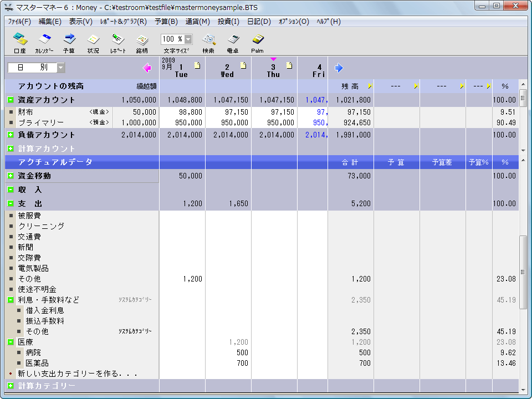
Task: Open the 予算(B) menu
Action: coord(166,22)
